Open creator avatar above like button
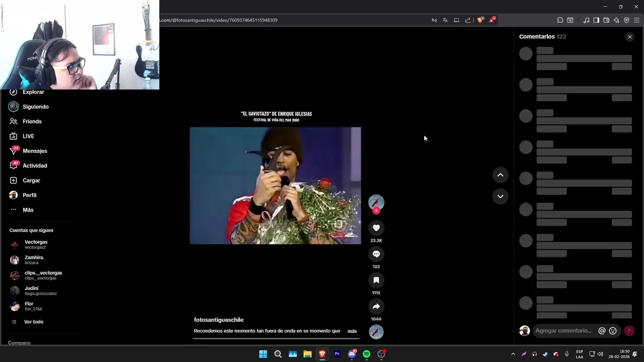644x362 pixels. (x=376, y=202)
